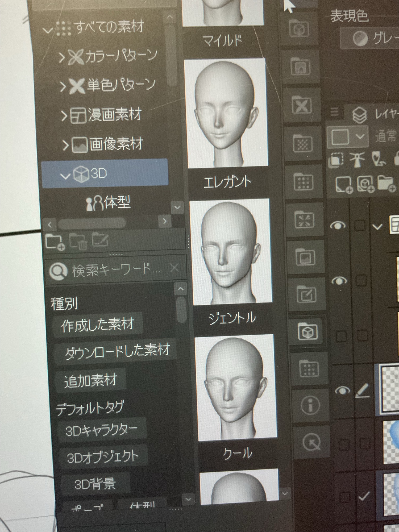Expand the カラーパターン folder
The height and width of the screenshot is (532, 399).
(x=61, y=57)
